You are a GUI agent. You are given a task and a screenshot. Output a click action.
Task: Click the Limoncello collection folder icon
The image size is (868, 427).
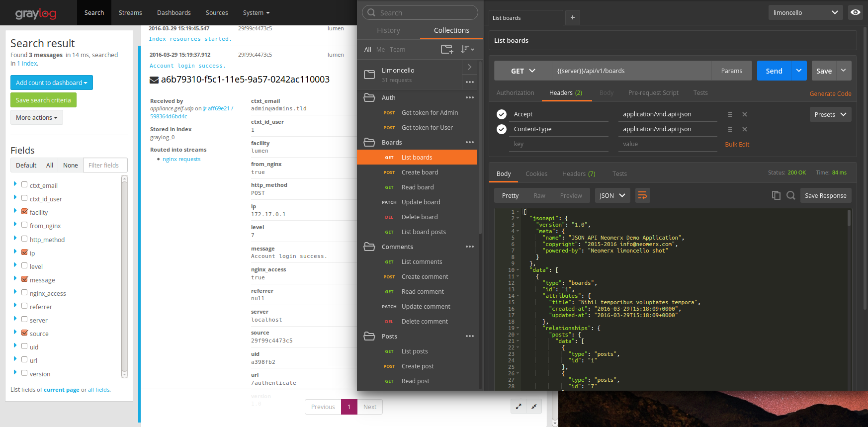pyautogui.click(x=369, y=75)
